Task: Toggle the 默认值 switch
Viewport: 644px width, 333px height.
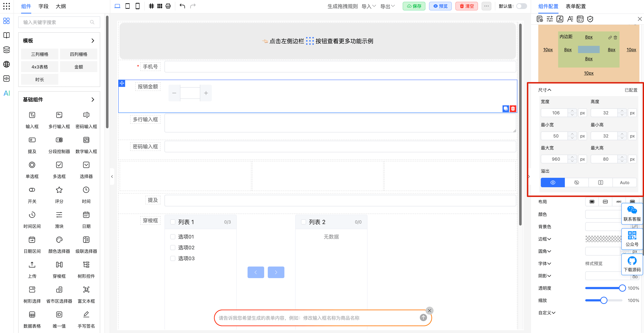Action: pyautogui.click(x=521, y=6)
